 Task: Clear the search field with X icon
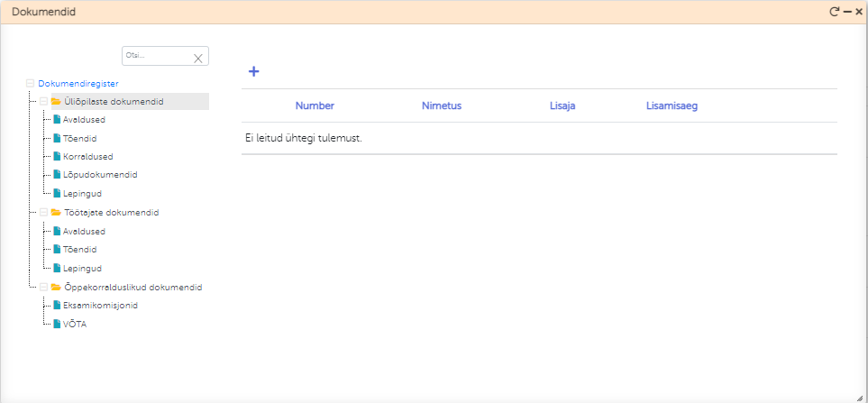coord(198,58)
